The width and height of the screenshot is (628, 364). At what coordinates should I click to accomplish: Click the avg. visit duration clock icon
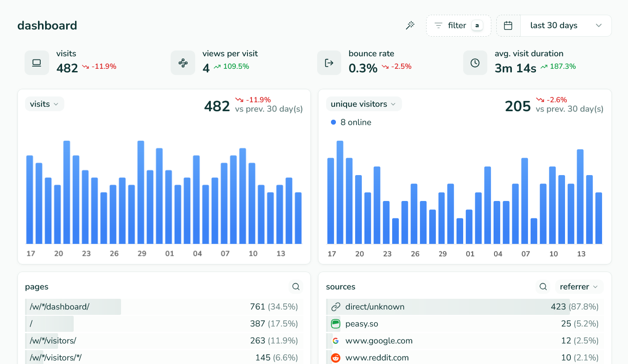[475, 63]
